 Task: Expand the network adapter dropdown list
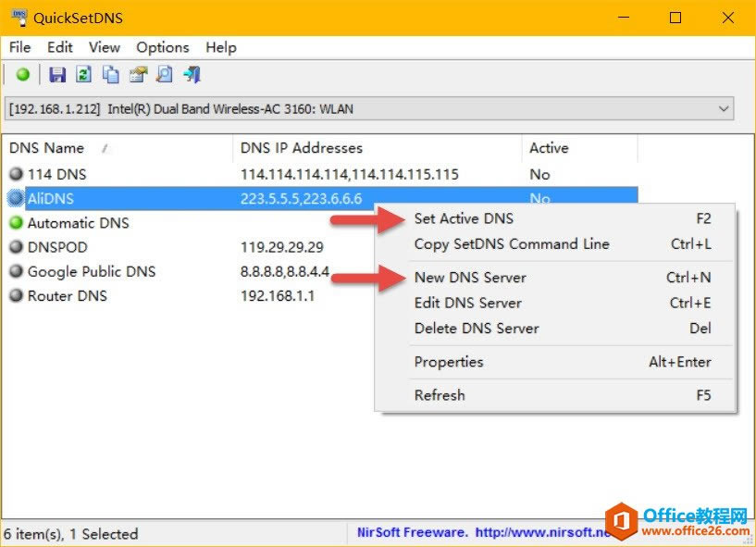pos(724,109)
